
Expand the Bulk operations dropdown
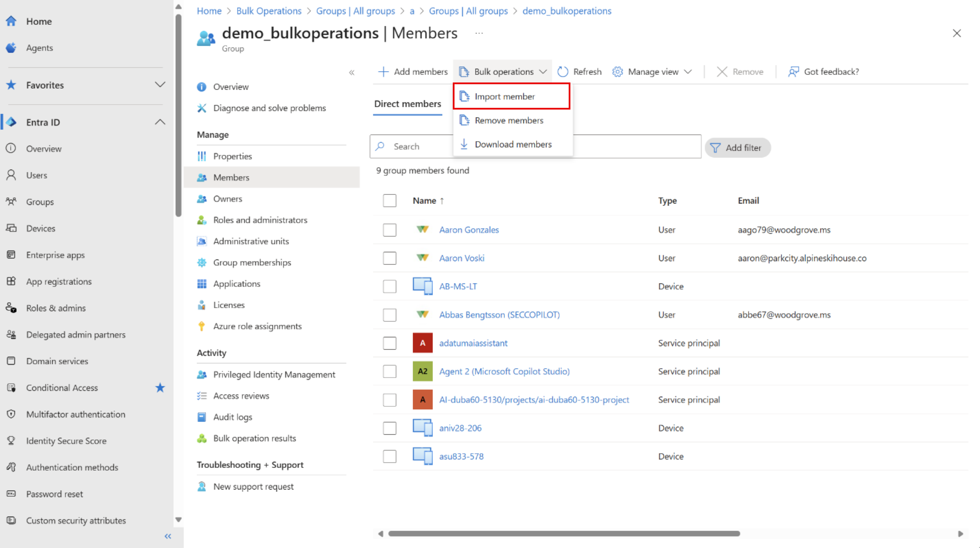pos(502,71)
